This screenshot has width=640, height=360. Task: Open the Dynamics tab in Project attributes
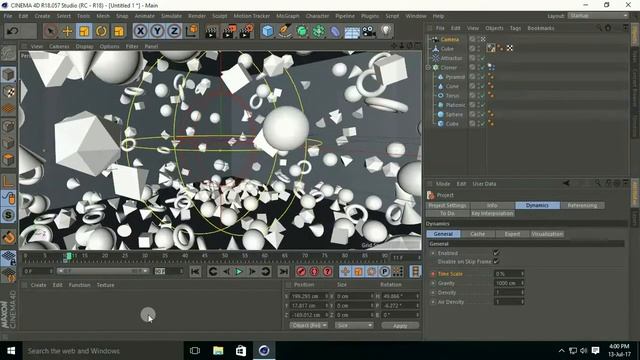point(537,205)
